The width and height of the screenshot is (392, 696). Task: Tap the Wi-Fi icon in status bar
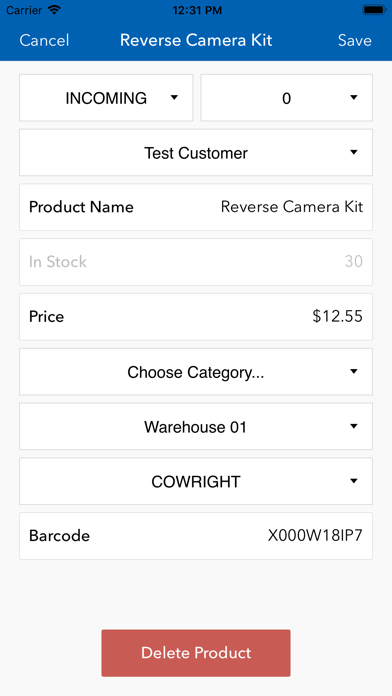[55, 10]
